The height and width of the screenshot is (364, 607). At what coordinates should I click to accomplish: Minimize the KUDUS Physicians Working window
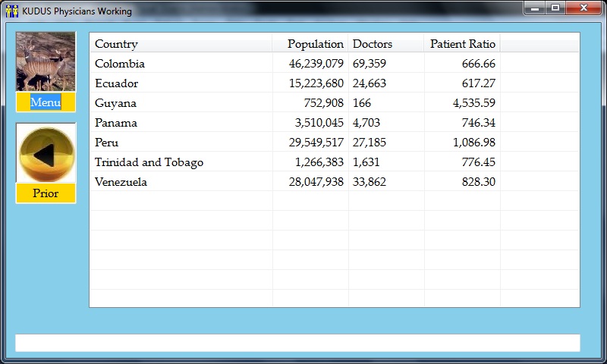click(x=536, y=8)
